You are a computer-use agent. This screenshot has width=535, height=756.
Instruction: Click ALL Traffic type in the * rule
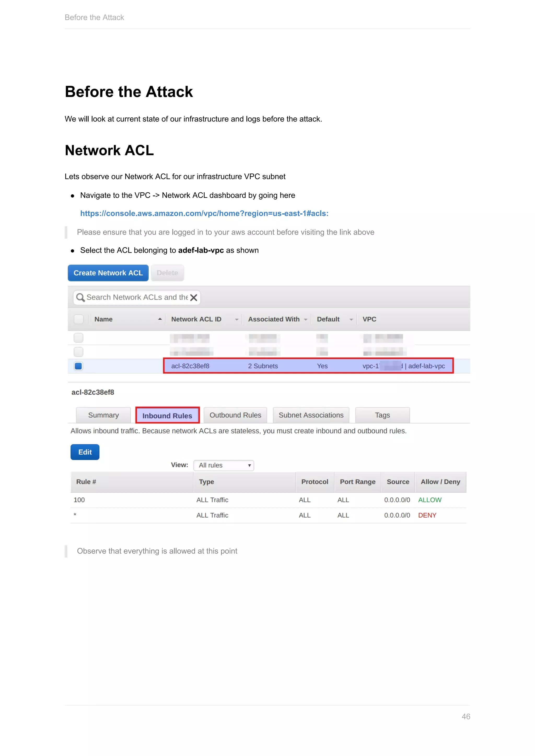tap(212, 515)
